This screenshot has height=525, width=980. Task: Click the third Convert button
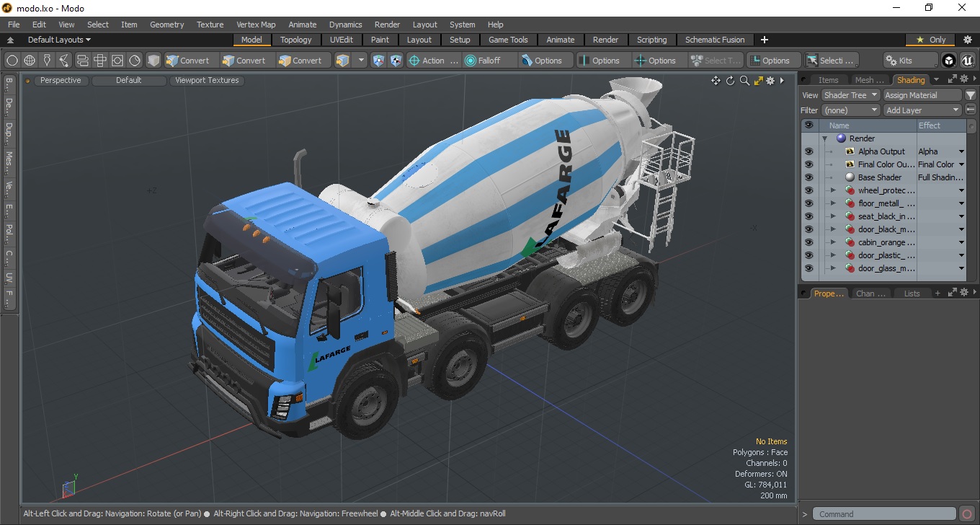tap(303, 61)
